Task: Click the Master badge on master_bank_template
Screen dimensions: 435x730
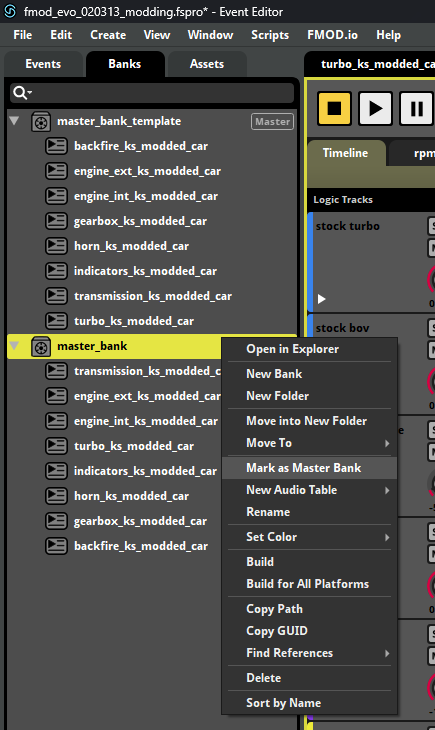Action: pos(272,122)
